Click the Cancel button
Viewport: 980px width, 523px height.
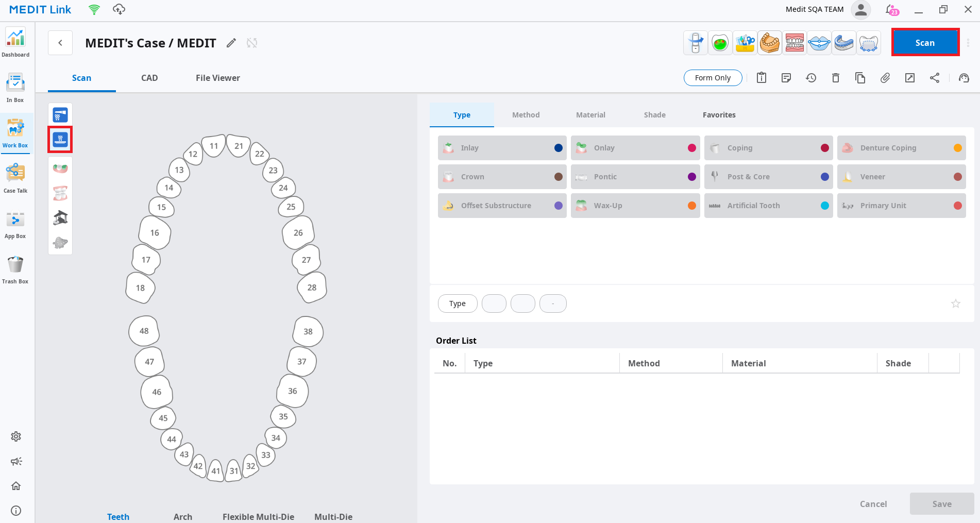click(873, 504)
